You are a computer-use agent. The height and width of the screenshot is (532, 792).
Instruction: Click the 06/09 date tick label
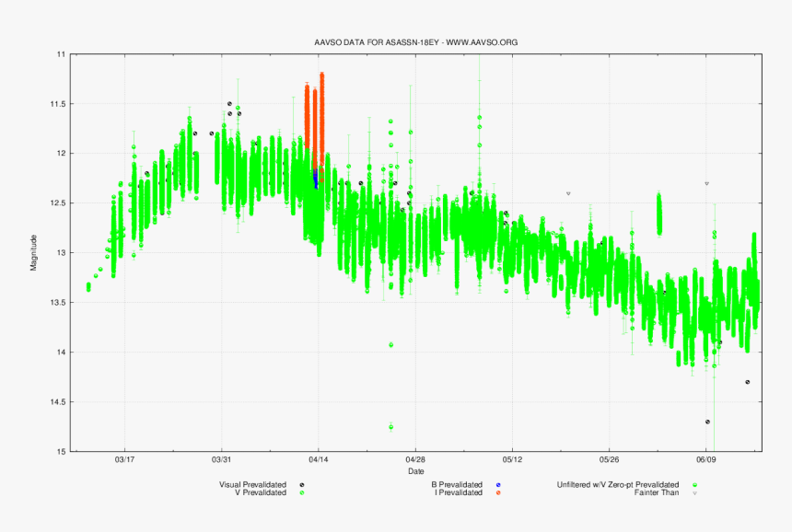click(x=706, y=459)
